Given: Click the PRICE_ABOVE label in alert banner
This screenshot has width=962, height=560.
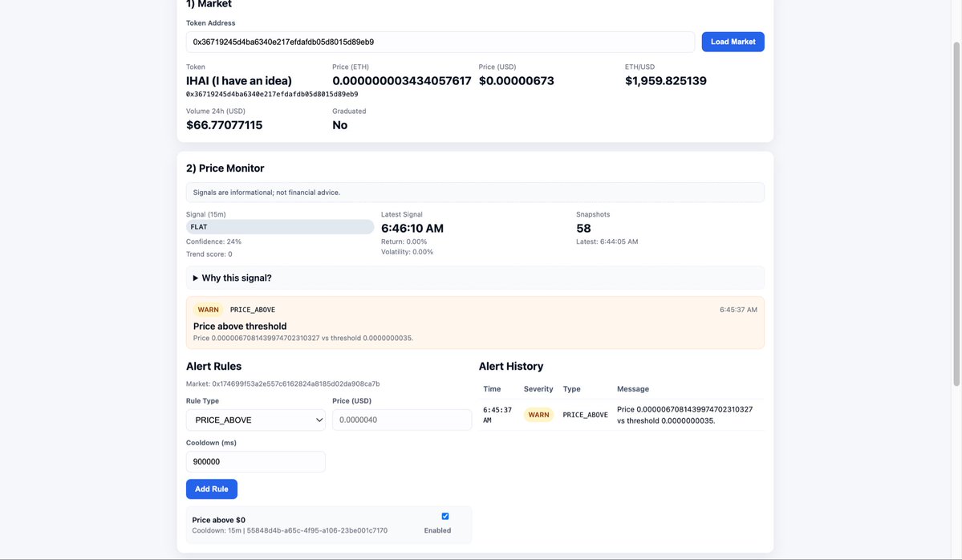Looking at the screenshot, I should [x=252, y=310].
